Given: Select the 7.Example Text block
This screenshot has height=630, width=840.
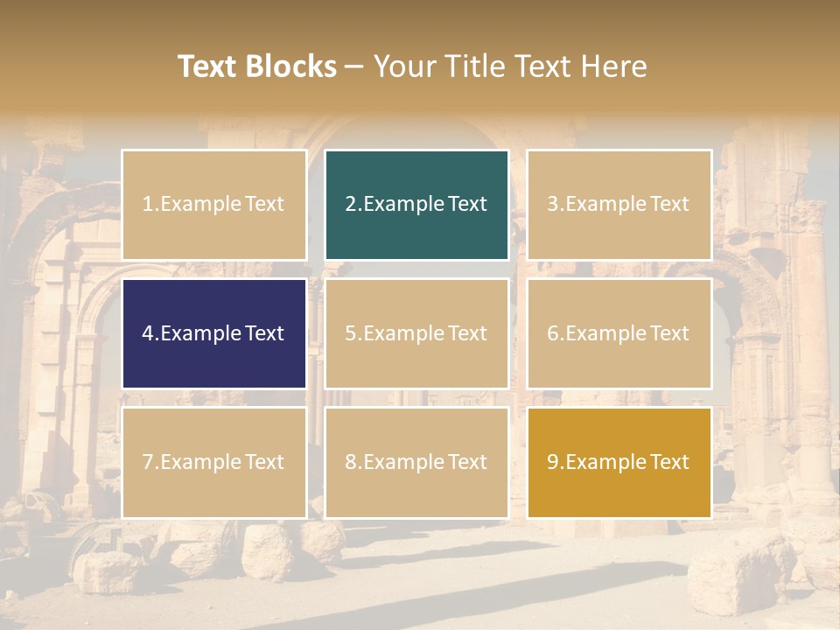Looking at the screenshot, I should [213, 462].
